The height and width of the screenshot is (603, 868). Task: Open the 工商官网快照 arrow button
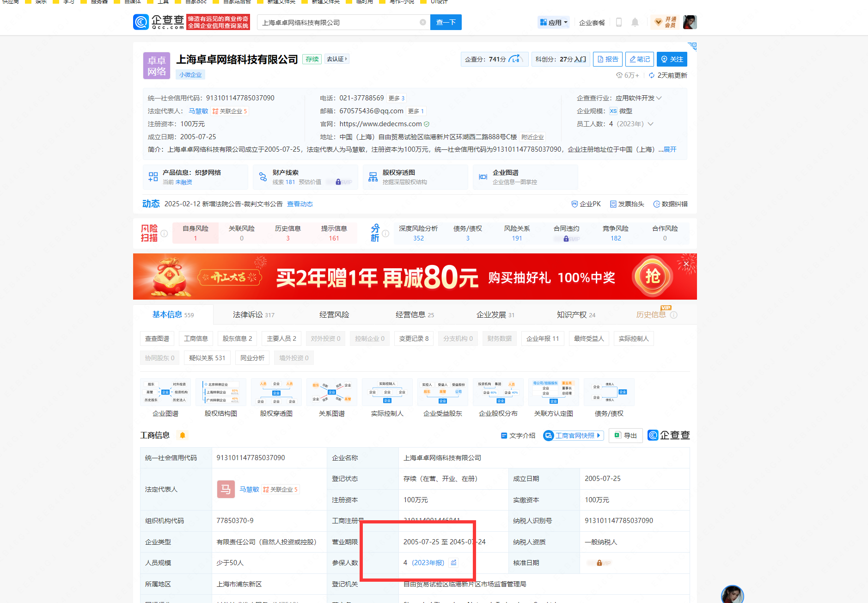(x=573, y=435)
